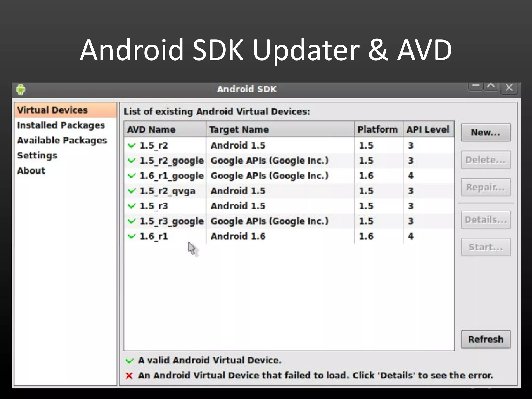The height and width of the screenshot is (399, 532).
Task: Select the 1.5_r2_qvga device row
Action: tap(167, 191)
